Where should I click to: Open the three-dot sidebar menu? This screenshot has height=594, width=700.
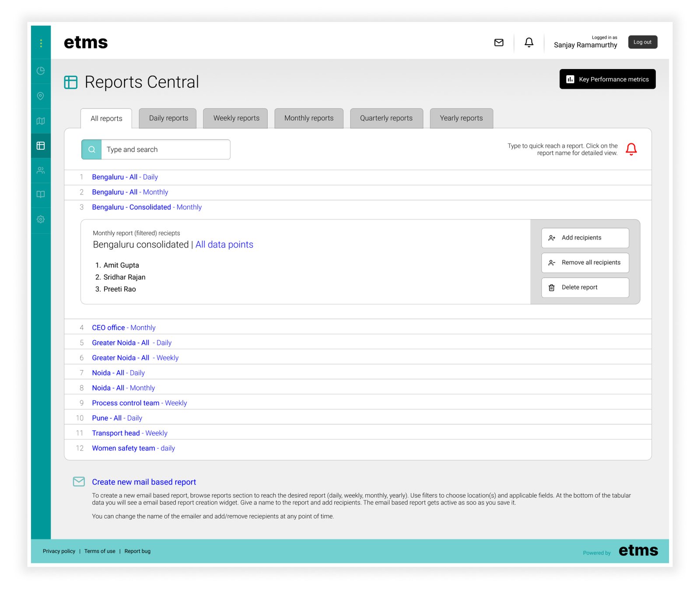tap(41, 43)
